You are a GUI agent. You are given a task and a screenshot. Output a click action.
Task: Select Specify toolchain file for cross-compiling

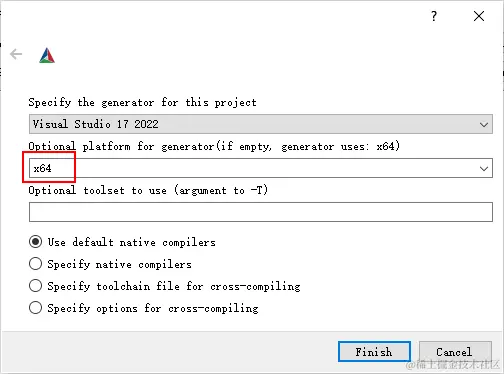(35, 286)
